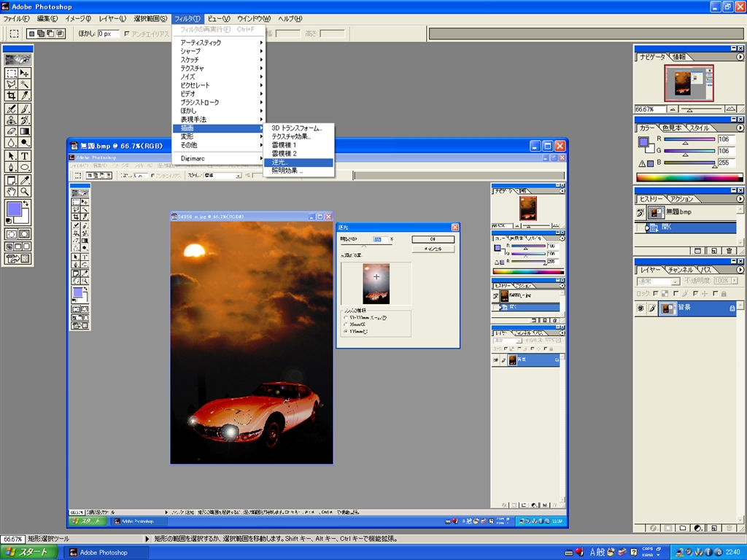Hide the 背景 layer using eye icon
This screenshot has width=747, height=560.
pos(640,308)
